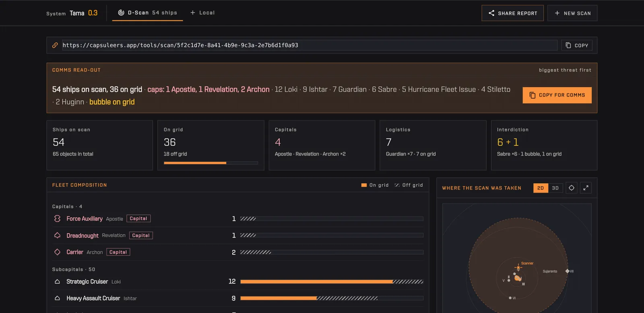Select the planet VII marker on the map
The width and height of the screenshot is (644, 313).
point(568,271)
